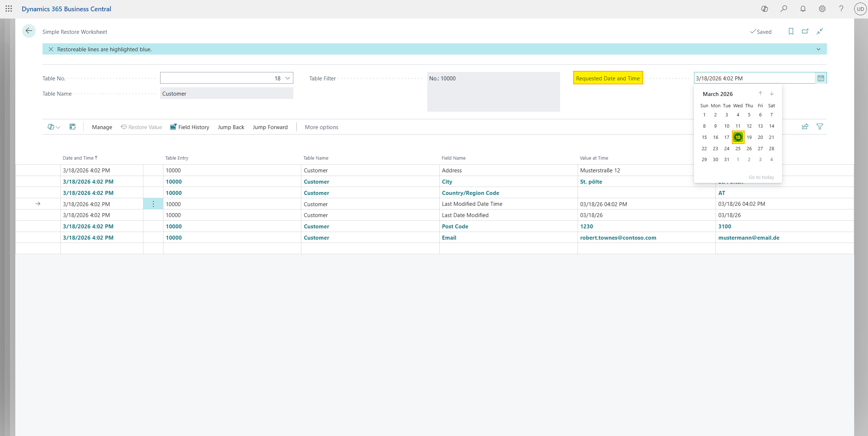Navigate back using the back arrow
Viewport: 868px width, 436px height.
(29, 31)
